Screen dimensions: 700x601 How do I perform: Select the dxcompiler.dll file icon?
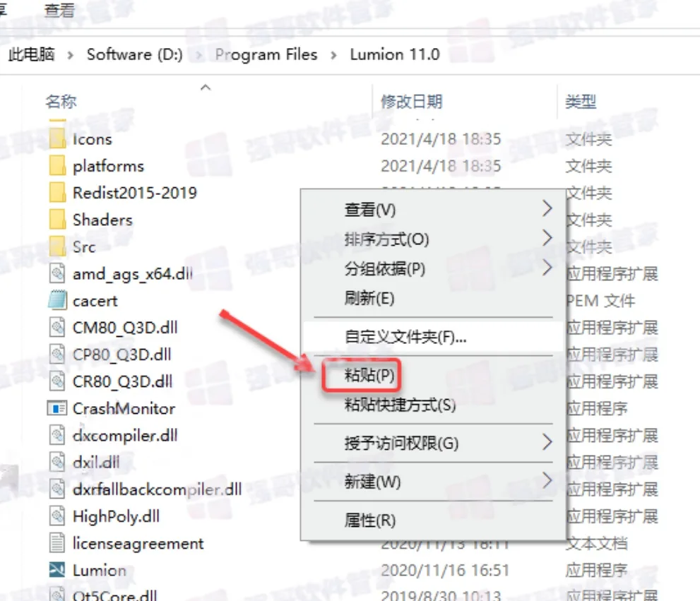point(57,435)
